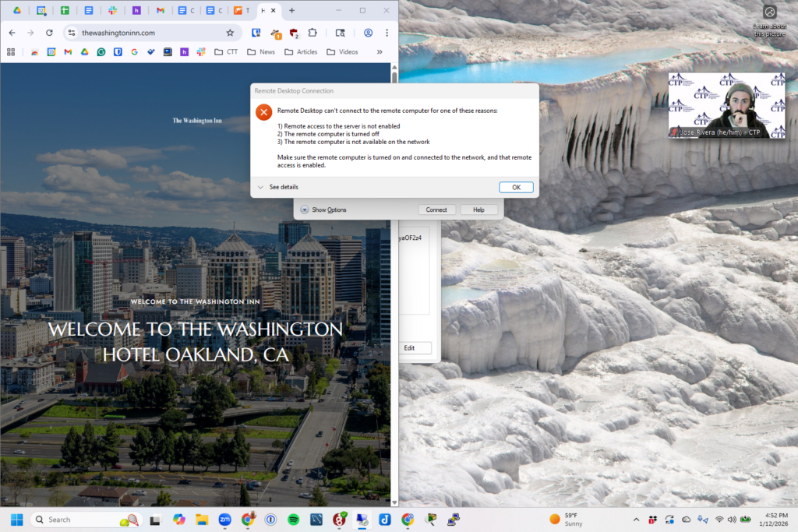
Task: Launch Zoom from the taskbar
Action: tap(224, 520)
